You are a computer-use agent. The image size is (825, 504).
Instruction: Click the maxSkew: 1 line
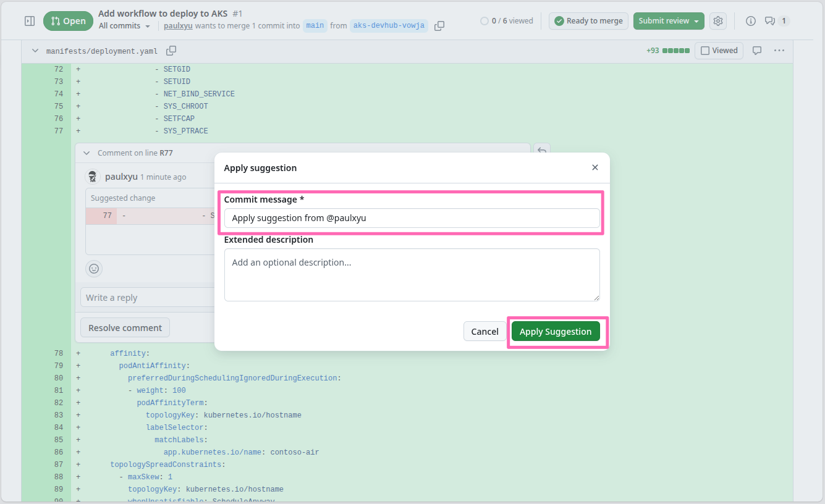point(146,477)
